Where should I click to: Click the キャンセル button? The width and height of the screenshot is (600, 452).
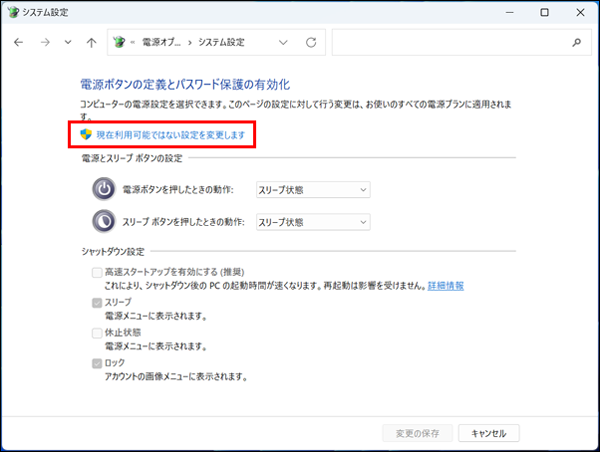pyautogui.click(x=489, y=433)
